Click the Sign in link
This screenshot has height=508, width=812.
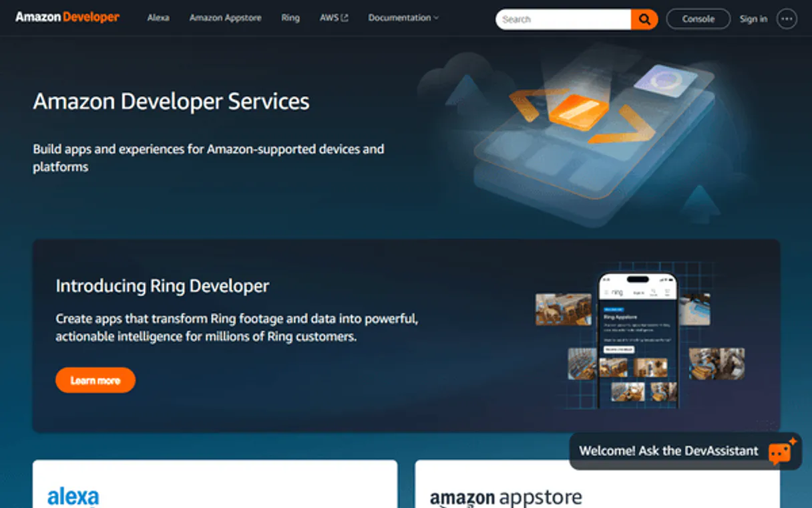click(753, 19)
